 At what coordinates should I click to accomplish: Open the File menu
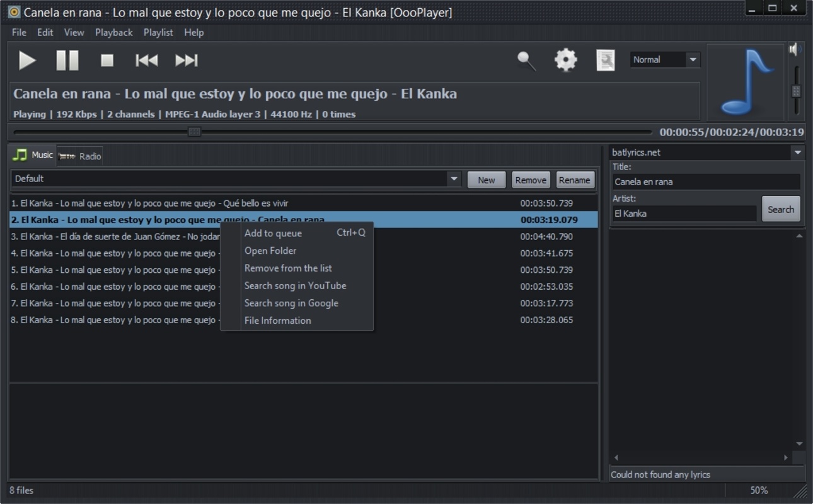pos(19,32)
